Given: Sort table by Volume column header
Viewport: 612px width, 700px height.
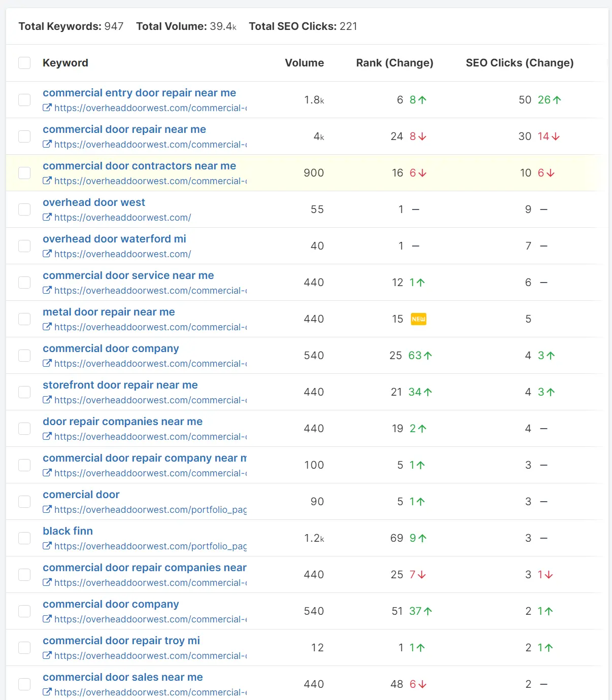Looking at the screenshot, I should pyautogui.click(x=304, y=63).
